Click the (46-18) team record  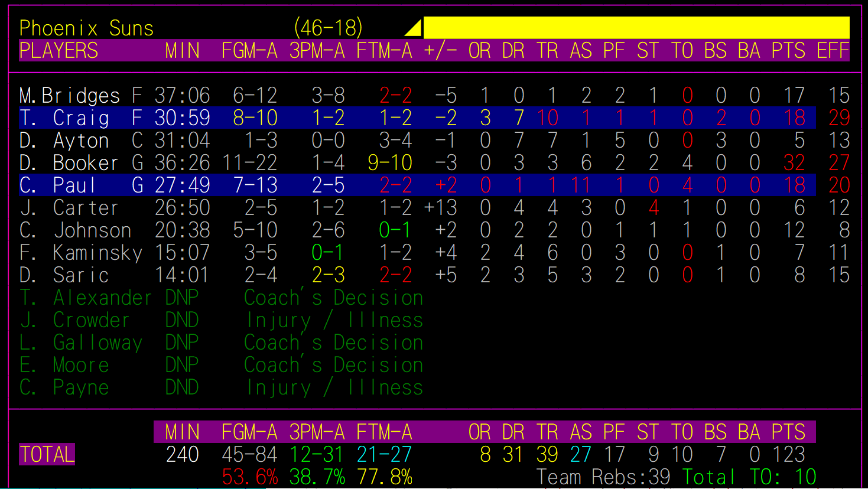[328, 28]
